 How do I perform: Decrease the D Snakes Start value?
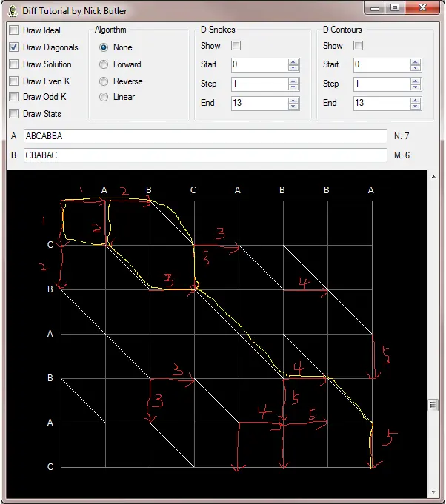(293, 68)
